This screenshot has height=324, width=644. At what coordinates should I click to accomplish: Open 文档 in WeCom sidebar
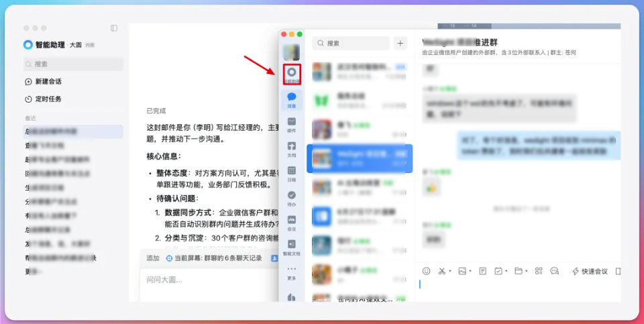point(292,149)
